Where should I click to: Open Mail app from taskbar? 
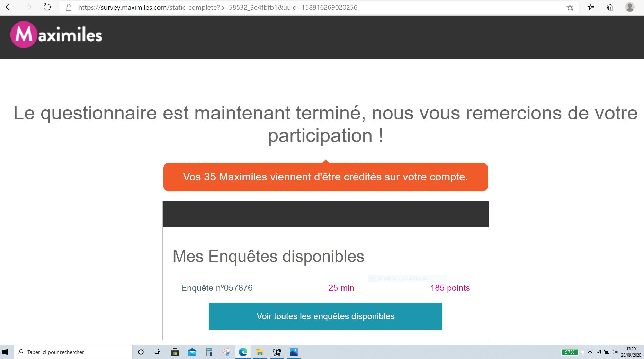tap(192, 352)
